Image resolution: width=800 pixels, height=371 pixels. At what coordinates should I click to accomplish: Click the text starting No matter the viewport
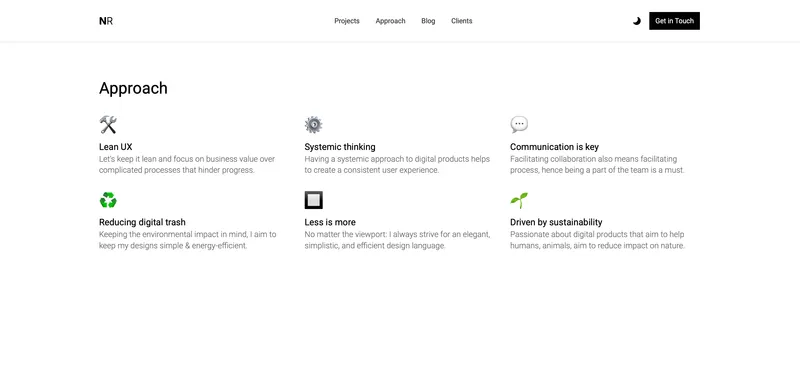[x=397, y=240]
